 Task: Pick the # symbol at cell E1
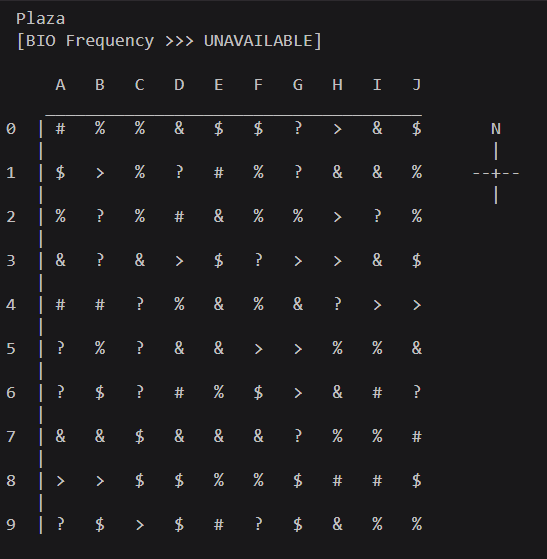coord(219,173)
